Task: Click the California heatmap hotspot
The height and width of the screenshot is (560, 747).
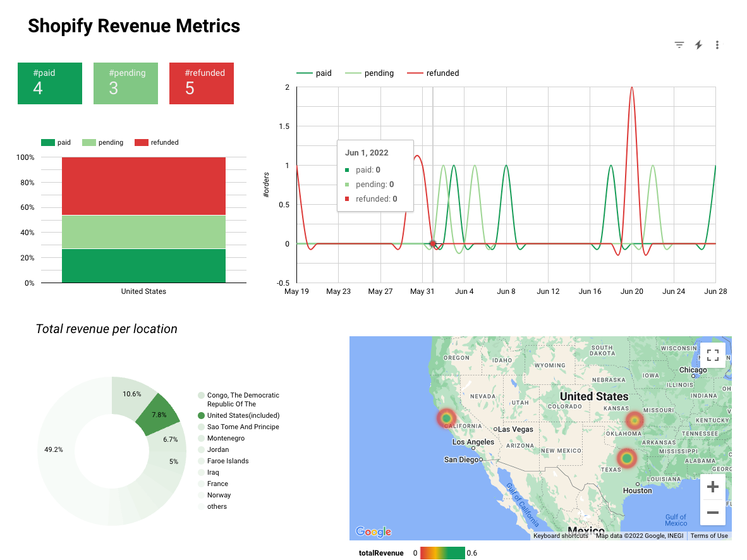Action: coord(446,418)
